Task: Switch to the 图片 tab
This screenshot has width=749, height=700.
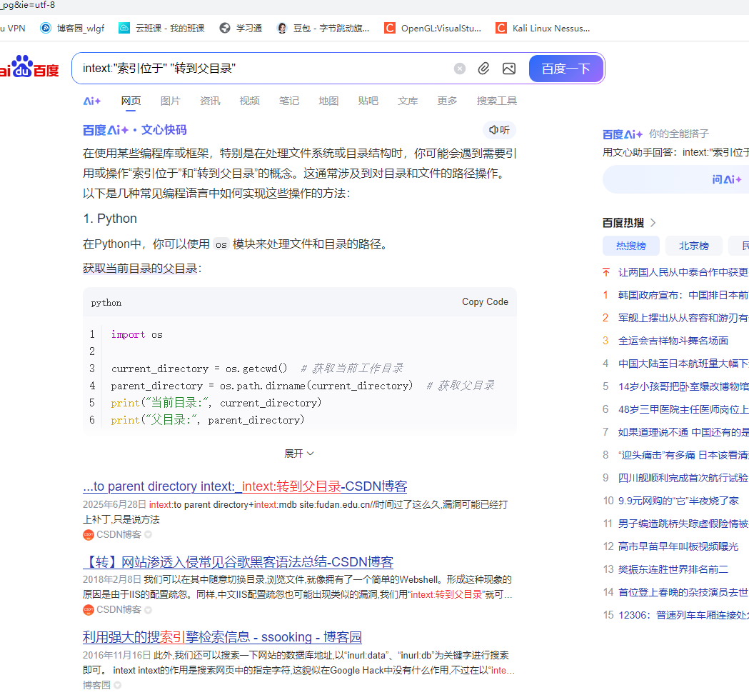Action: 171,101
